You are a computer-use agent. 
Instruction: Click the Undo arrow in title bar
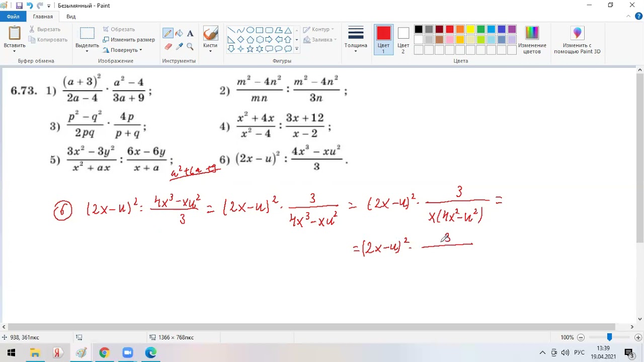pos(30,6)
